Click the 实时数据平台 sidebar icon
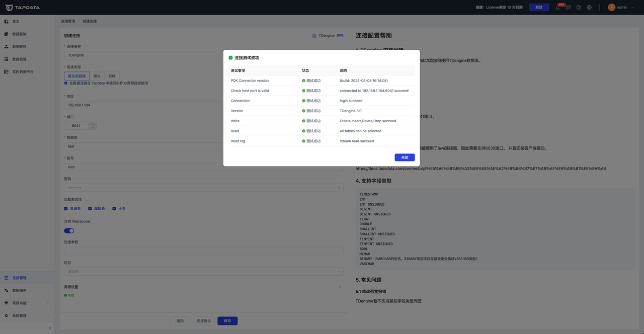The width and height of the screenshot is (644, 334). click(7, 72)
